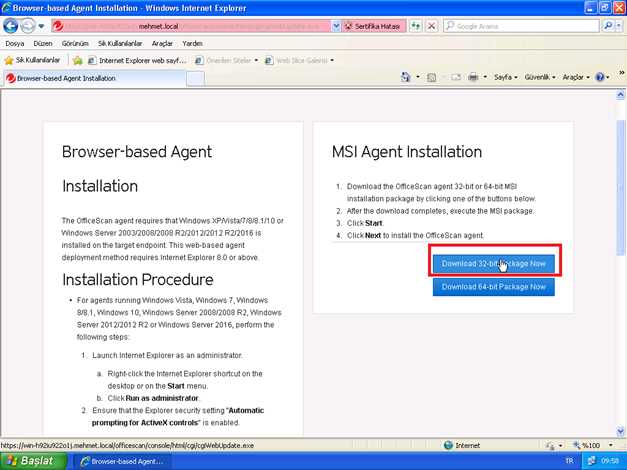The width and height of the screenshot is (627, 470).
Task: Expand the address bar history dropdown
Action: pos(336,26)
